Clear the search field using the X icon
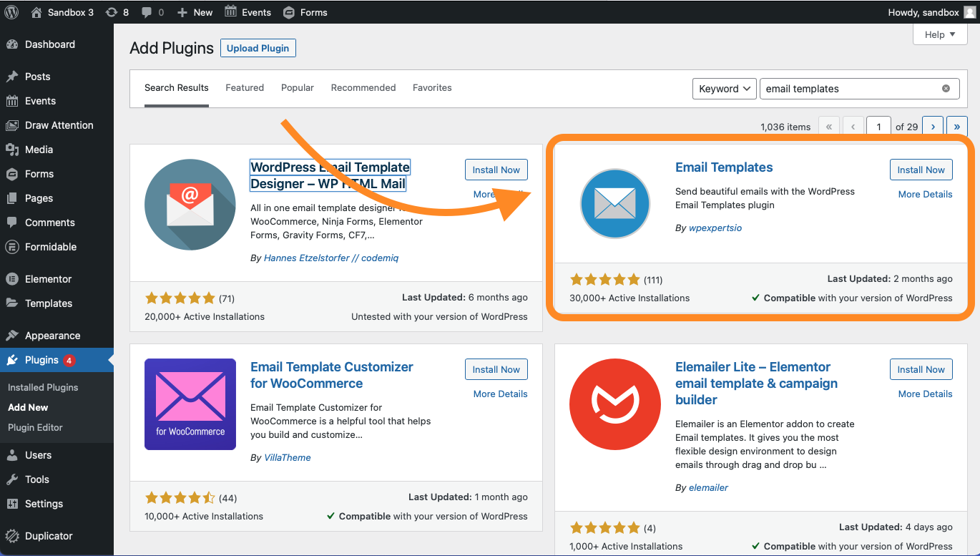The image size is (980, 556). click(x=946, y=88)
